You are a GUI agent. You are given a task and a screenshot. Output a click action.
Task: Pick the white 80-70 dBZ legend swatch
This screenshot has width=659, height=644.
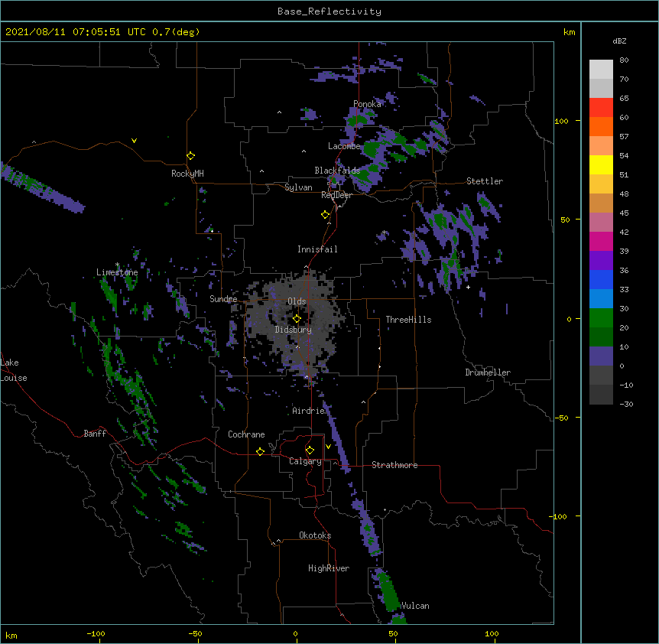[601, 70]
